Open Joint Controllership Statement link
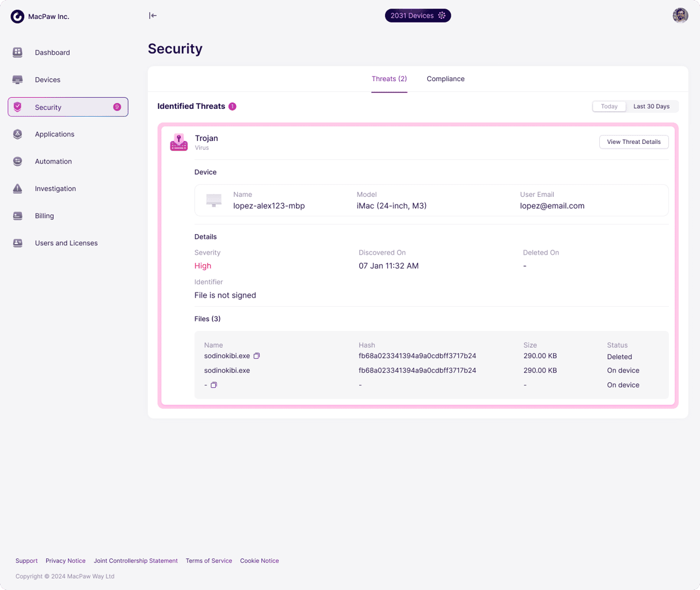The height and width of the screenshot is (590, 700). tap(136, 561)
